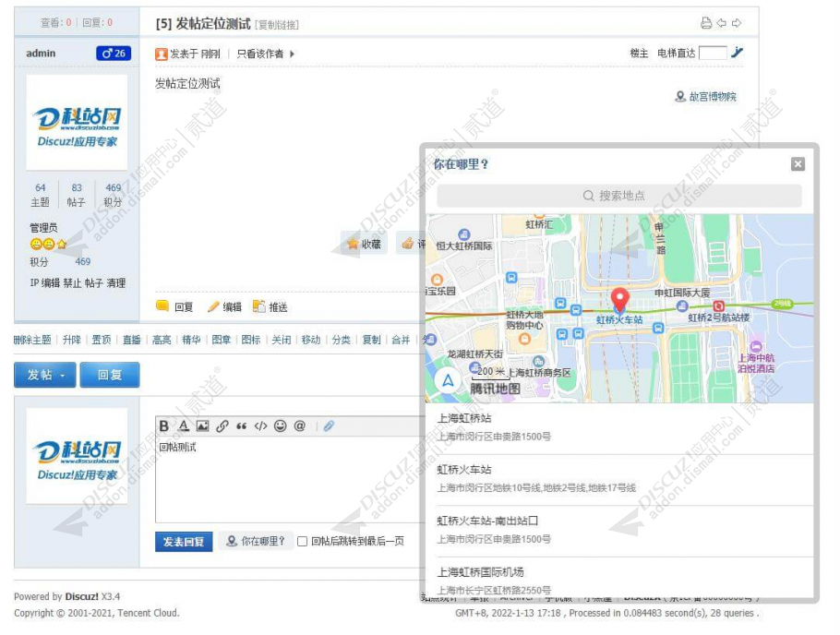Click the male gender badge 26
The image size is (840, 635).
114,53
